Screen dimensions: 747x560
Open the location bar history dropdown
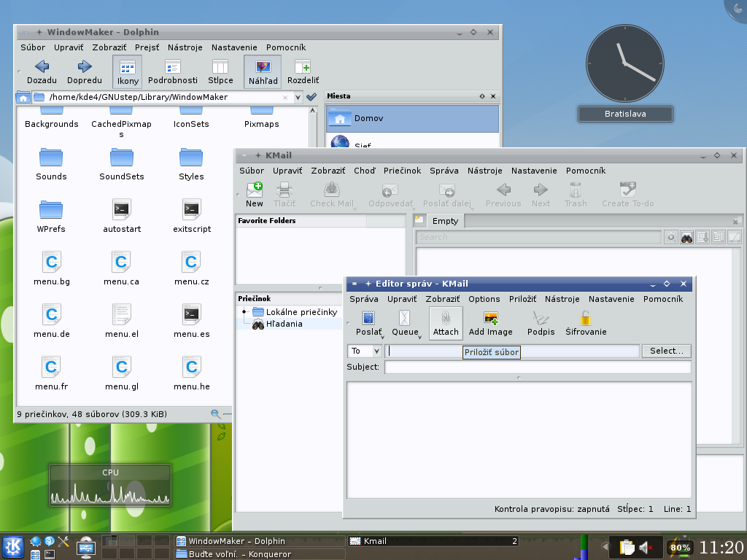click(298, 98)
